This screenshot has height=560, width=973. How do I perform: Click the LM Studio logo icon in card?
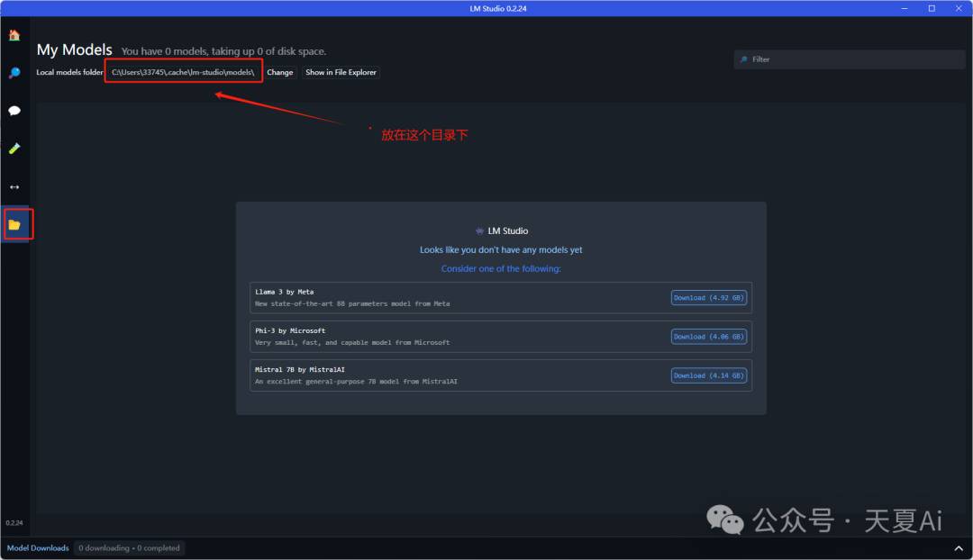click(479, 230)
